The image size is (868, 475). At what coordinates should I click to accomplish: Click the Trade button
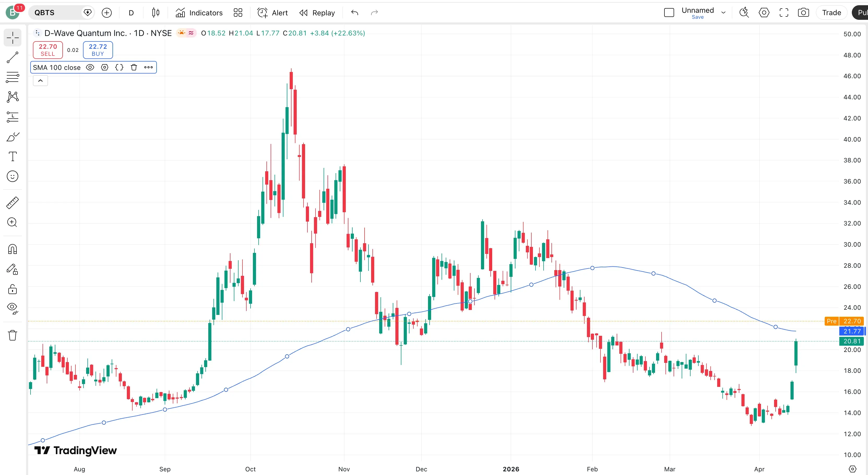[x=831, y=13]
